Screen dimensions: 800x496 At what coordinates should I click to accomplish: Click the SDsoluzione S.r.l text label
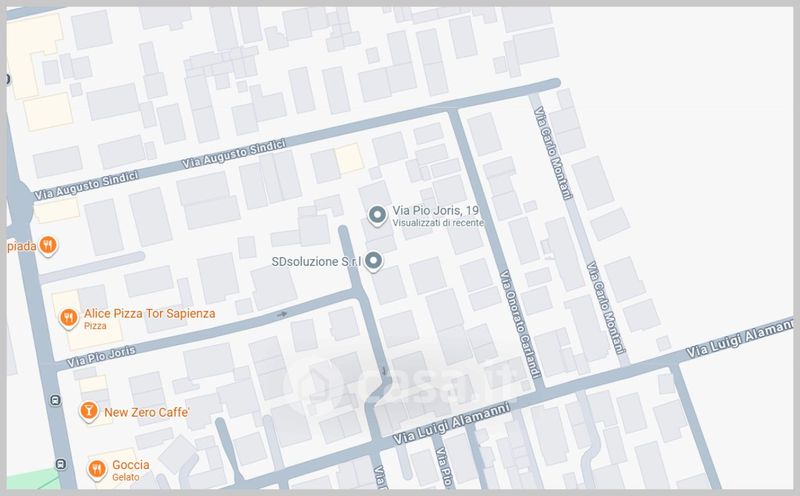[x=315, y=262]
